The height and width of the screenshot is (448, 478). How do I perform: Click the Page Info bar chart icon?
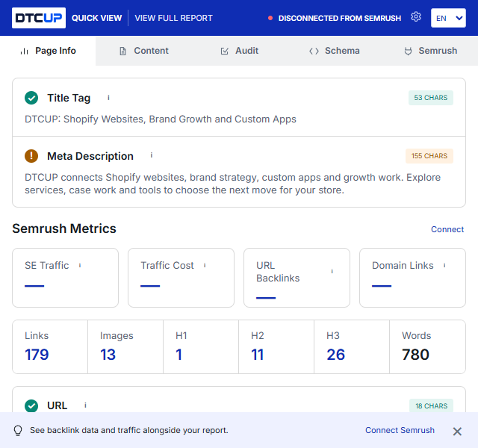tap(25, 52)
